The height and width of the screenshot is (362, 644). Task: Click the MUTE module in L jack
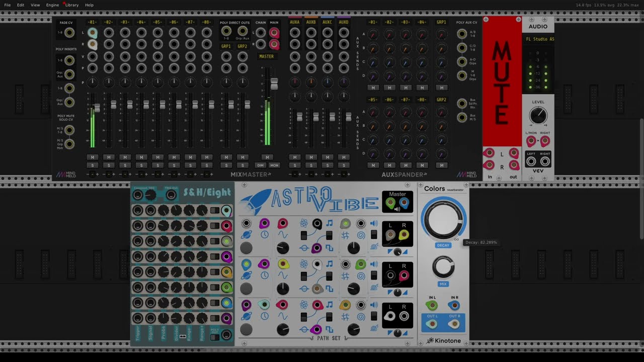tap(489, 153)
